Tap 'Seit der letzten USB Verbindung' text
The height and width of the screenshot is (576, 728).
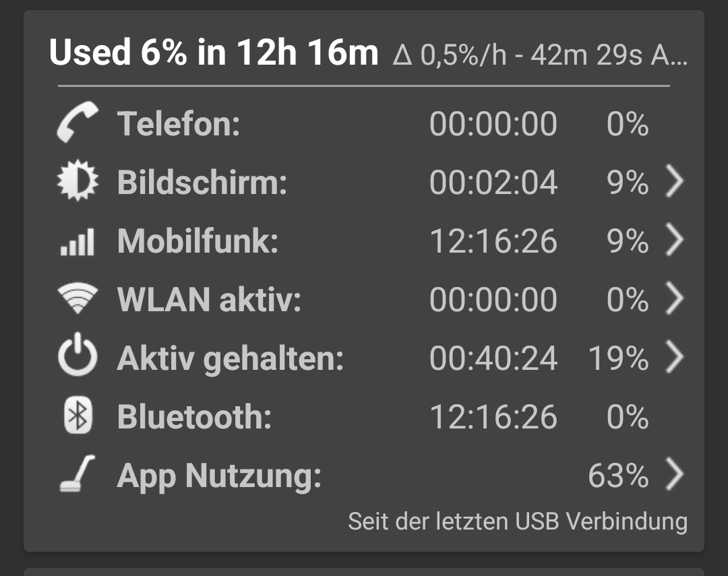(x=517, y=521)
